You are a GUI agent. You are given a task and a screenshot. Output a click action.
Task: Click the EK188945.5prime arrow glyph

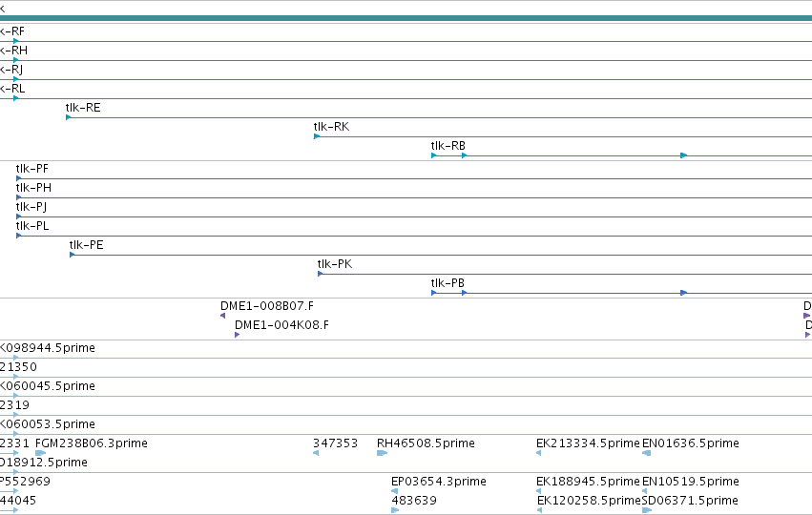point(538,491)
